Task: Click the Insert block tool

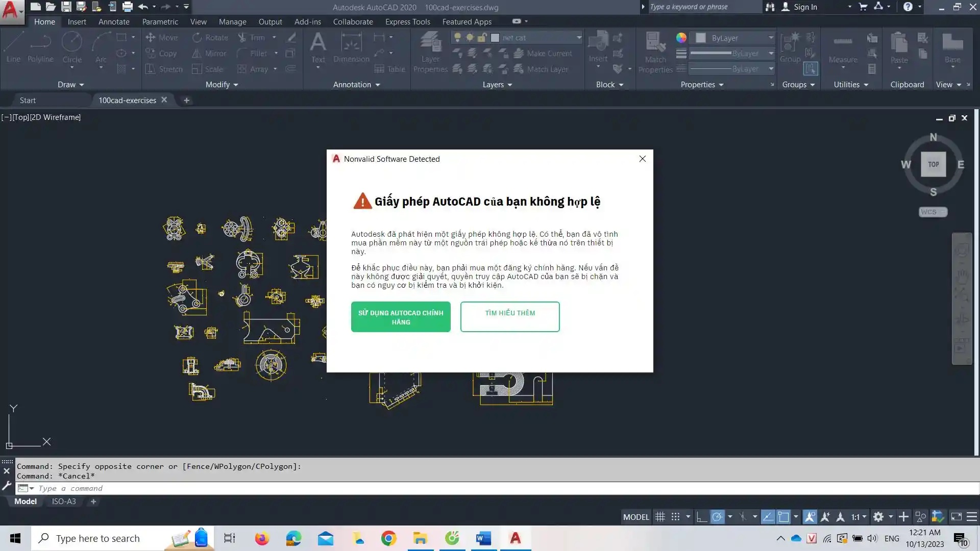Action: pos(598,47)
